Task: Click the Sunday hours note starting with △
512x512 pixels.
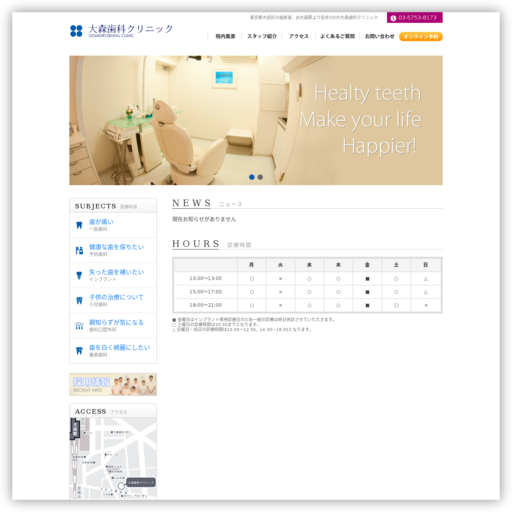Action: tap(242, 329)
